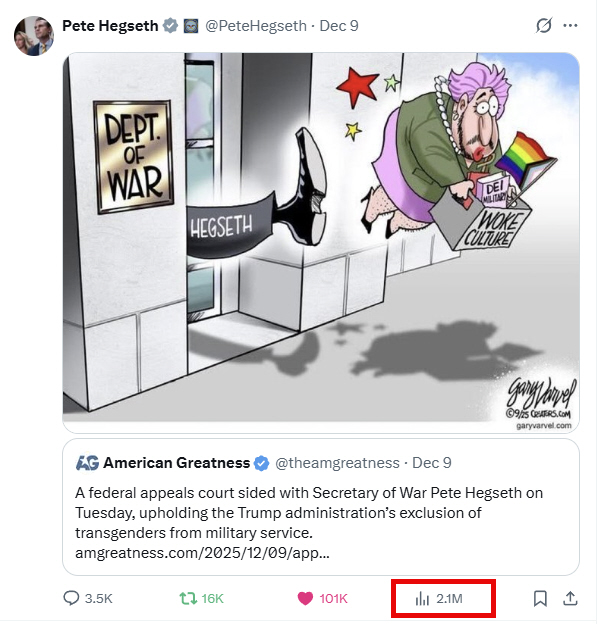
Task: Click the green repost arrows icon
Action: click(x=188, y=598)
